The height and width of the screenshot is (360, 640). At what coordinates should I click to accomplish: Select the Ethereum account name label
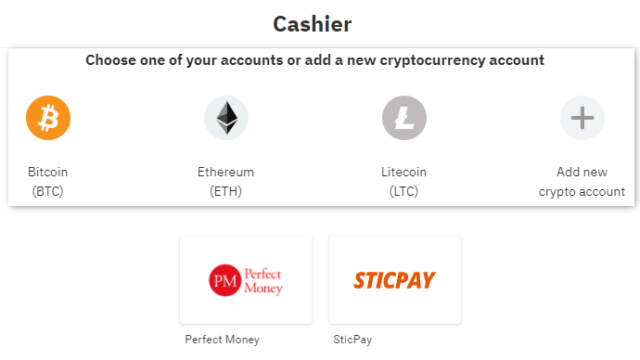(226, 172)
